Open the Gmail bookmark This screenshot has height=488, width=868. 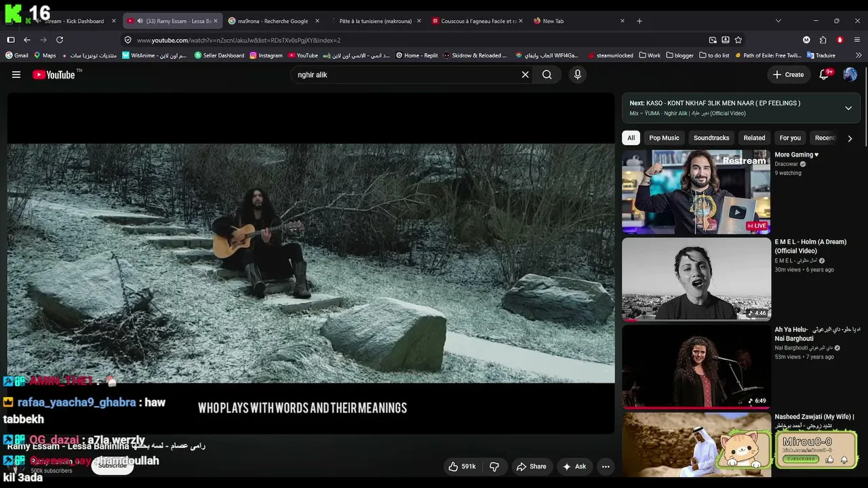[x=17, y=56]
